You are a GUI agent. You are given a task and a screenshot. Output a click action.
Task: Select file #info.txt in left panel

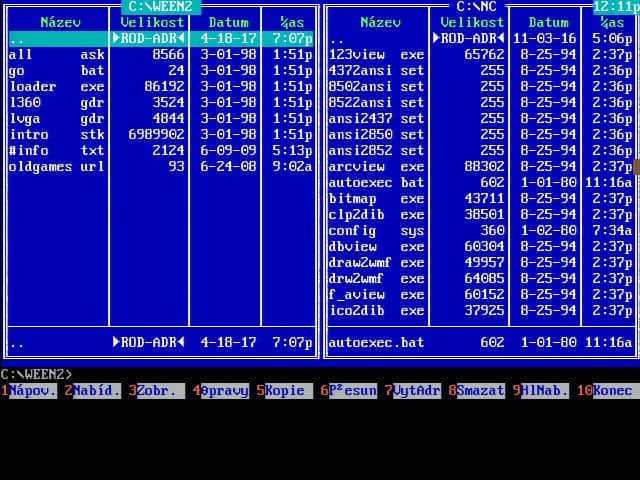click(x=161, y=151)
